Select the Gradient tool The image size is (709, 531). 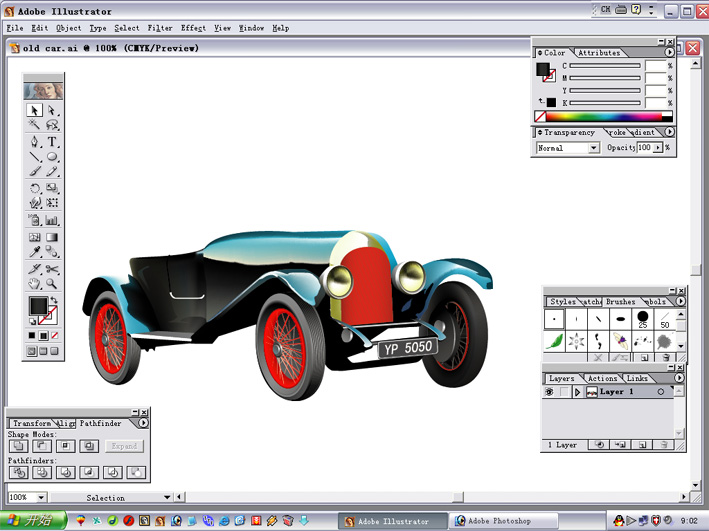click(x=52, y=237)
